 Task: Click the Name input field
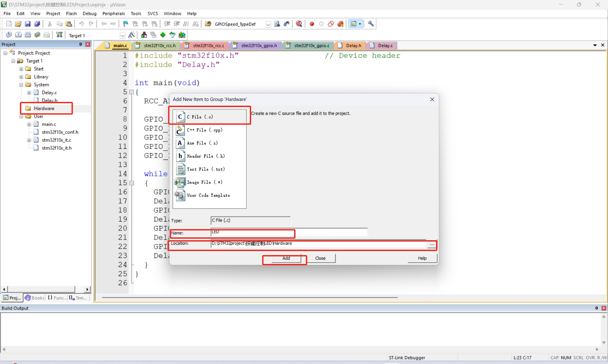point(289,232)
